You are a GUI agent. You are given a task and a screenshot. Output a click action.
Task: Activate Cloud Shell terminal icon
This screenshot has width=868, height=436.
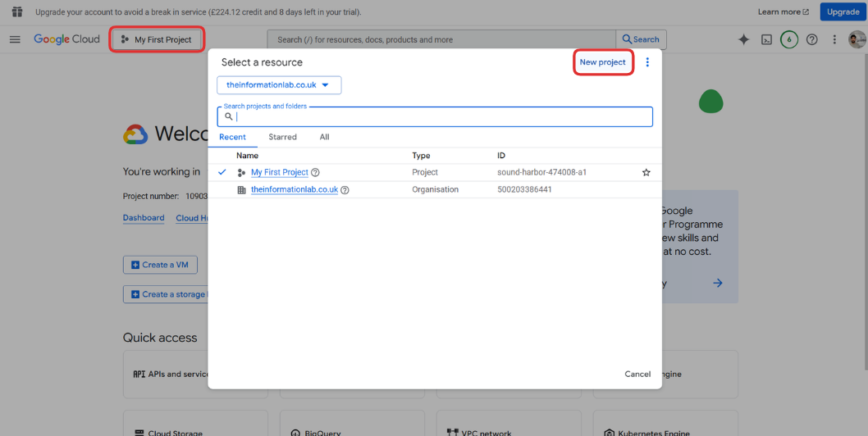767,40
